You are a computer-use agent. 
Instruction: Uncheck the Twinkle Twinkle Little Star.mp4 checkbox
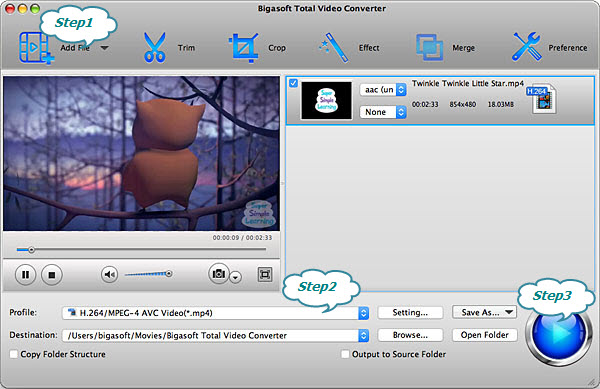coord(293,83)
